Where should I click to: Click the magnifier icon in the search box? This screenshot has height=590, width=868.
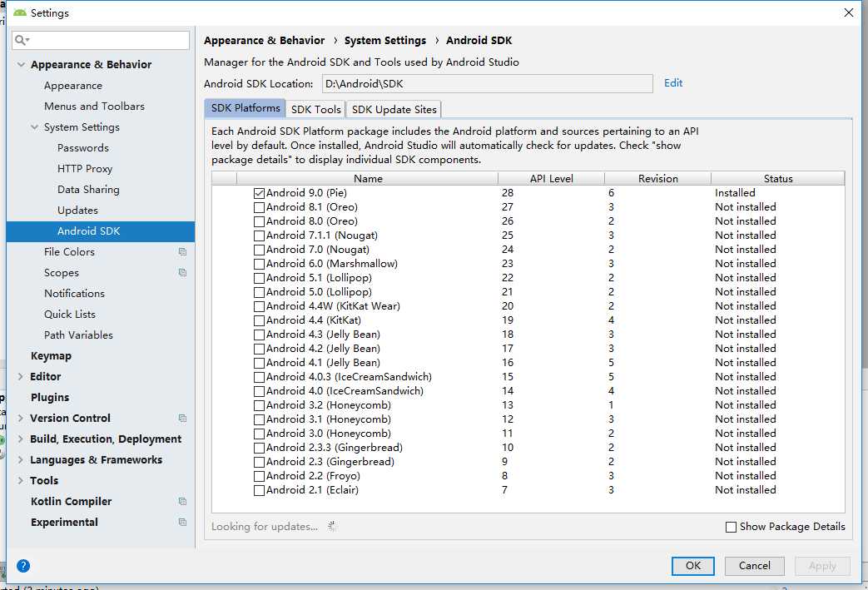22,40
